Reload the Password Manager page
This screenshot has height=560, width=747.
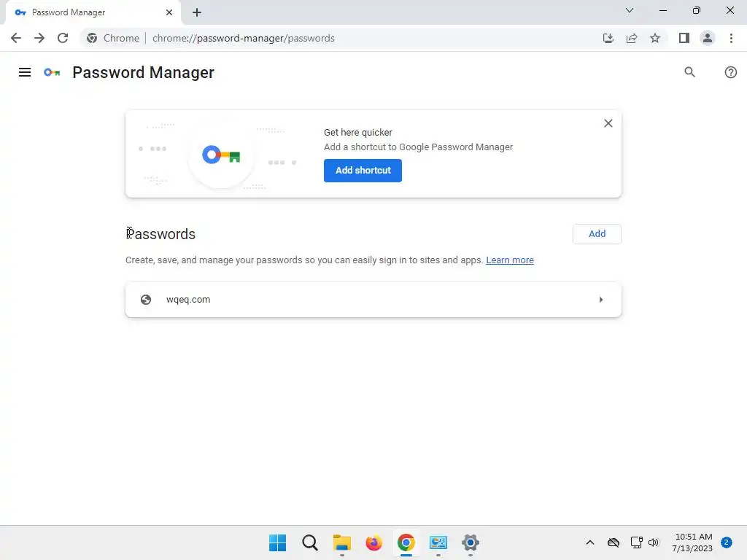click(63, 38)
